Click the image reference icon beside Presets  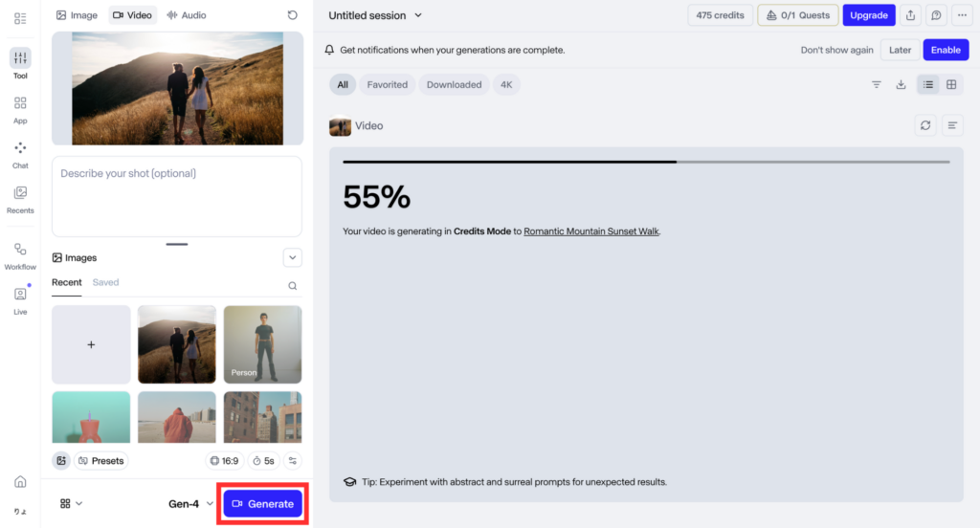click(61, 460)
